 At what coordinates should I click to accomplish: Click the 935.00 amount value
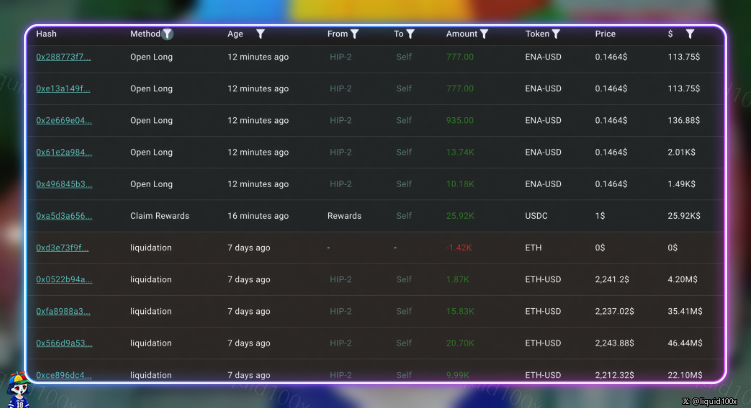pyautogui.click(x=459, y=121)
